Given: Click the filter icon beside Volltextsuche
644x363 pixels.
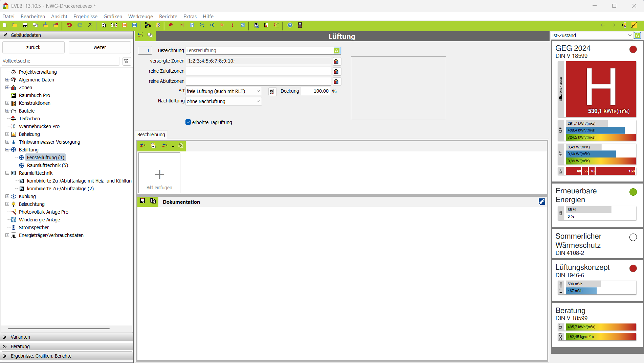Looking at the screenshot, I should click(x=126, y=61).
